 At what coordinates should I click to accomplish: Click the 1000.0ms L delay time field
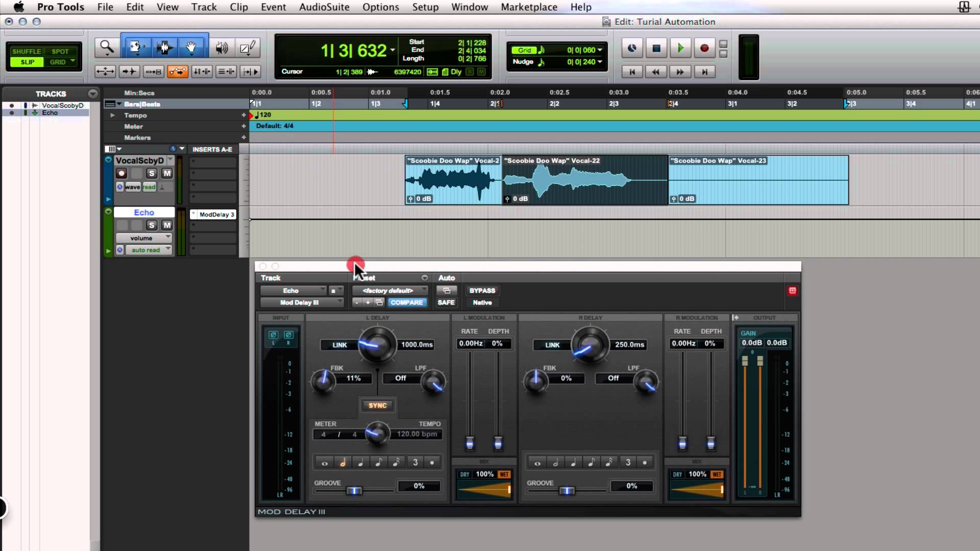click(x=417, y=345)
